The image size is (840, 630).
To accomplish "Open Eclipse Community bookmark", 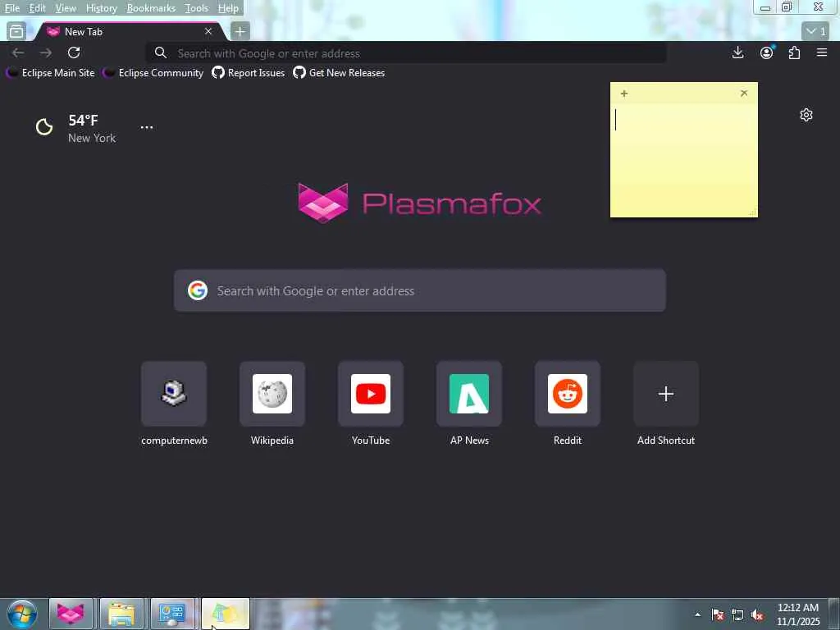I will tap(153, 73).
